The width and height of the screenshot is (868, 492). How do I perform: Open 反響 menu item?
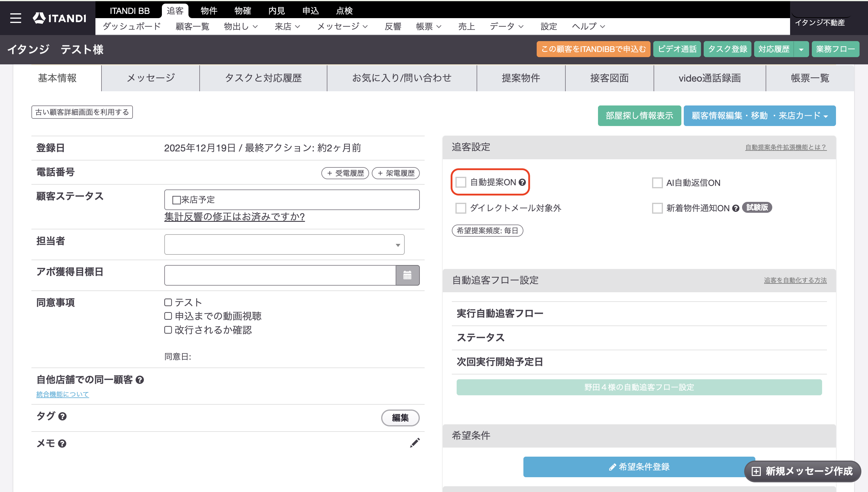(393, 26)
